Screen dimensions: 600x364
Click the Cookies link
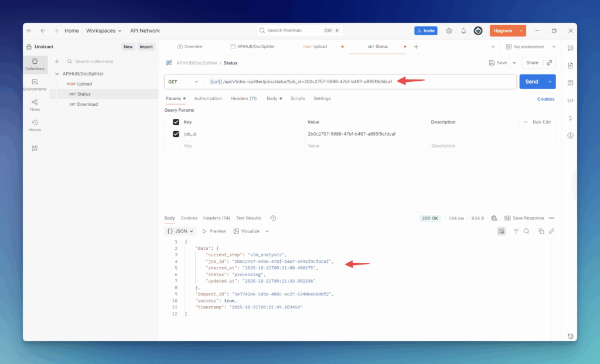(x=546, y=99)
